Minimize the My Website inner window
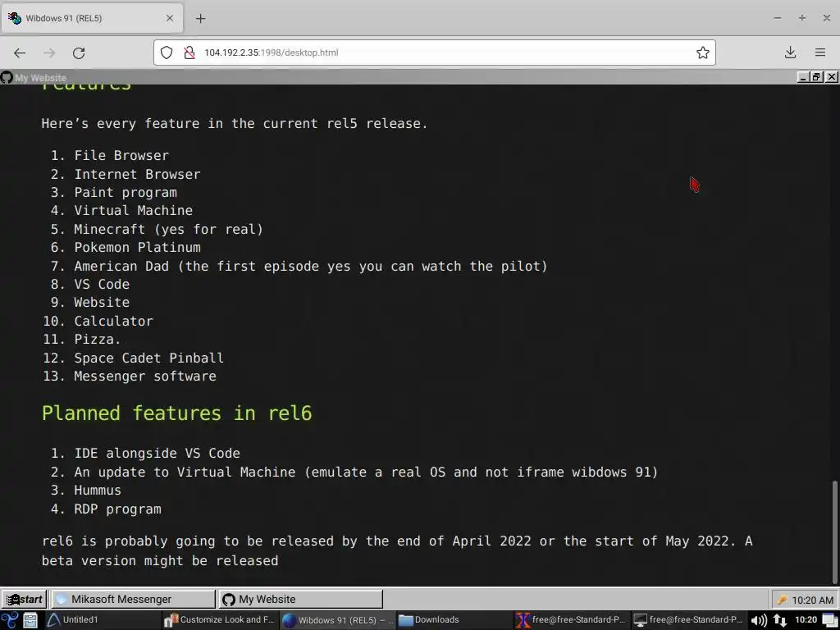The height and width of the screenshot is (630, 840). pos(802,78)
